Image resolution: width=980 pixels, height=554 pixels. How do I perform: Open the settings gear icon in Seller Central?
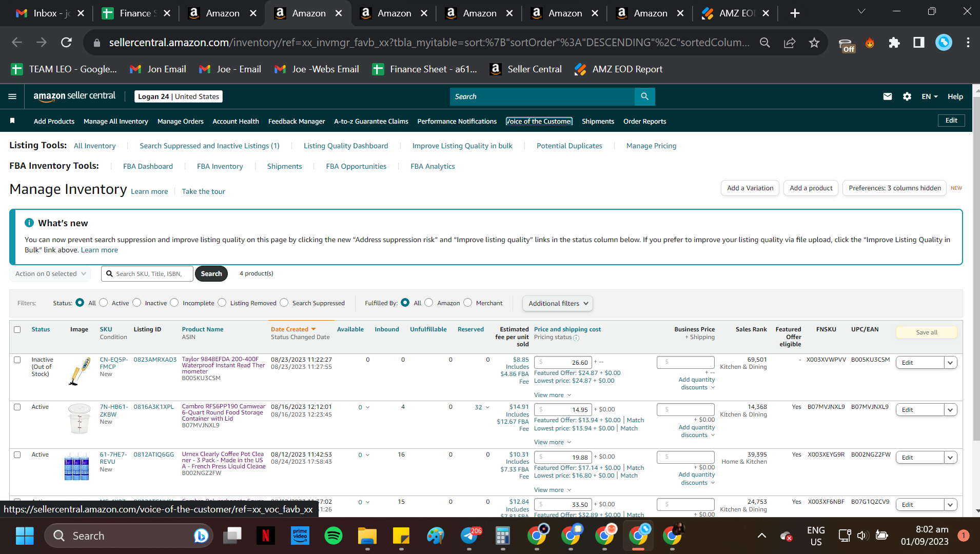pyautogui.click(x=907, y=96)
